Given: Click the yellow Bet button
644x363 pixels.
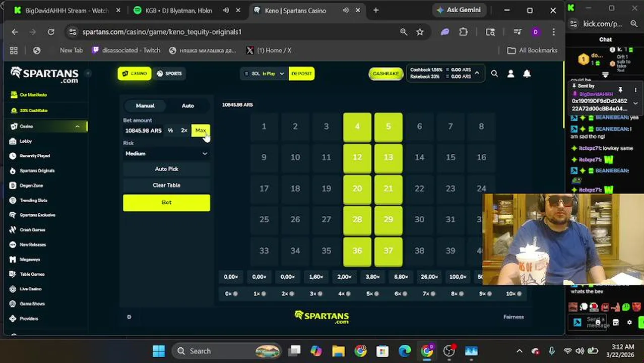Looking at the screenshot, I should (x=166, y=202).
